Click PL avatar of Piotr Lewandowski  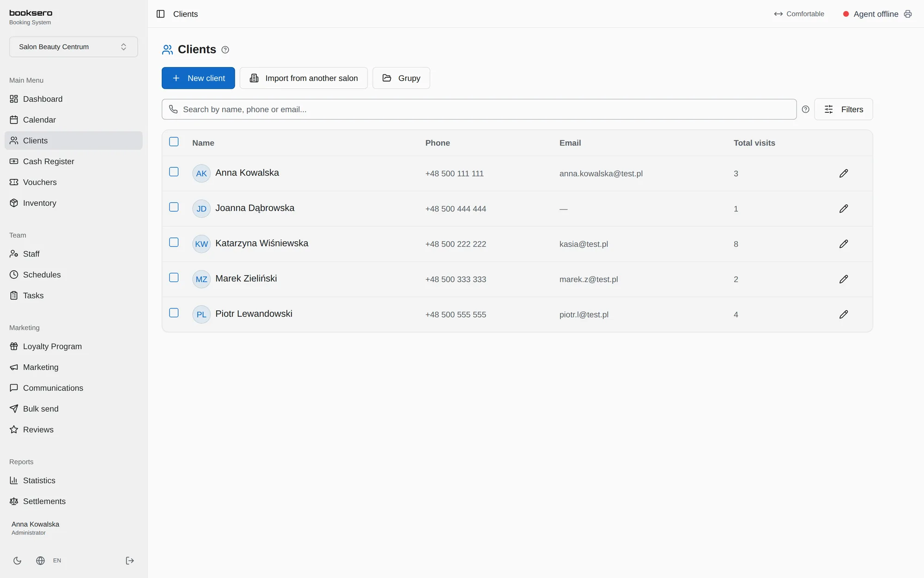pos(201,314)
